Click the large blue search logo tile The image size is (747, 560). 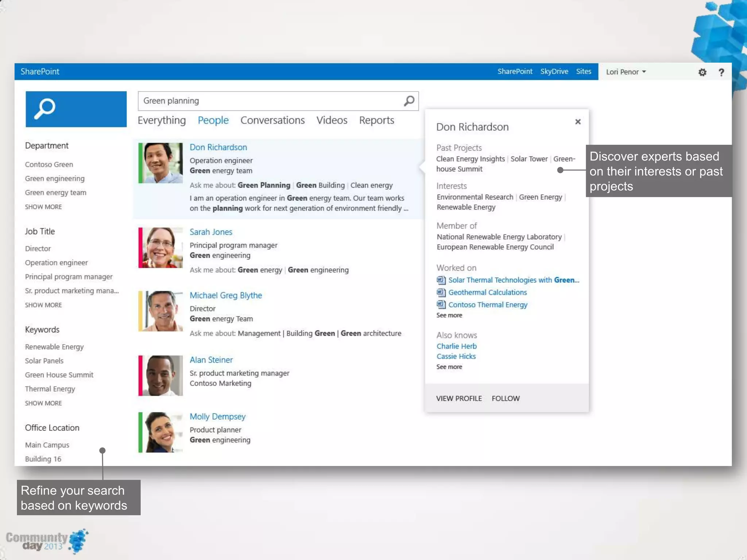[76, 109]
